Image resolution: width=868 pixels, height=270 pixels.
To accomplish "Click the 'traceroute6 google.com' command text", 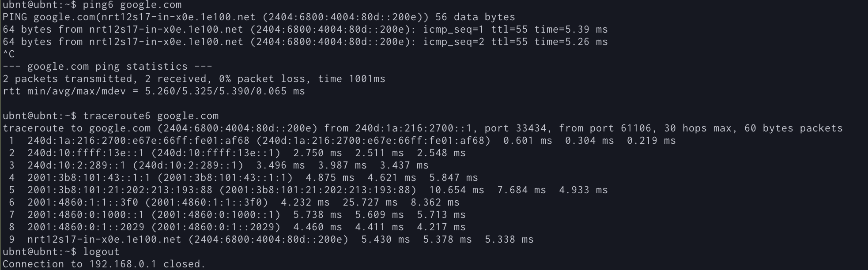I will pos(151,116).
